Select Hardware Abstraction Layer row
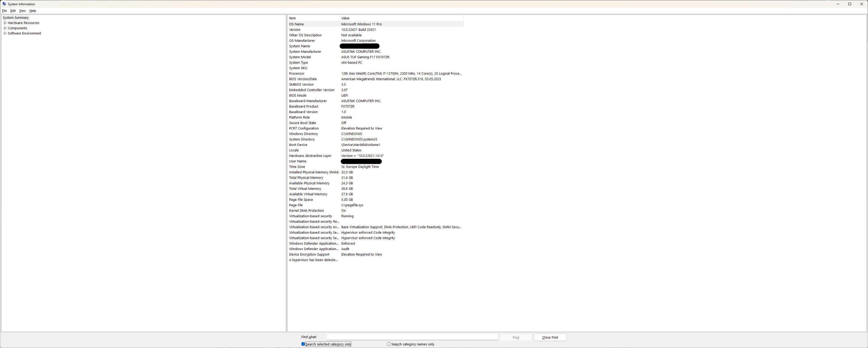Viewport: 868px width, 348px height. point(376,156)
